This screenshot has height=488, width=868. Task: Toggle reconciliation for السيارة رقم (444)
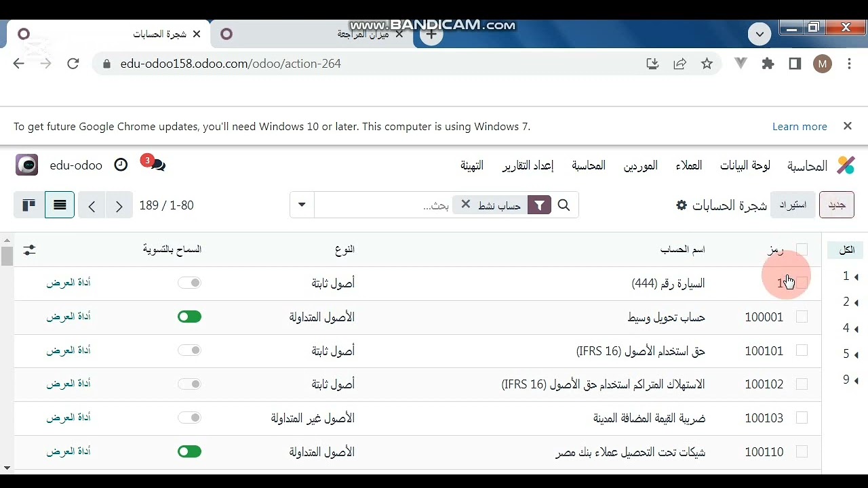coord(190,283)
